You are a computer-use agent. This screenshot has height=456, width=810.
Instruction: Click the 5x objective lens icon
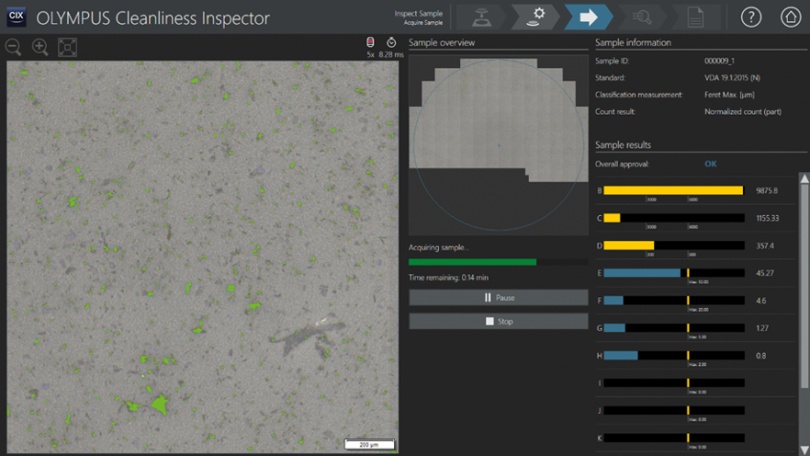[x=370, y=44]
